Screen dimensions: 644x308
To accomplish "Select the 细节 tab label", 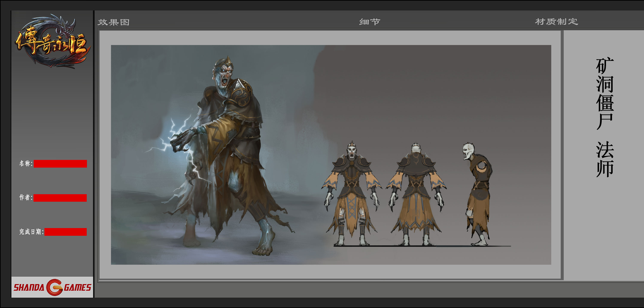I will pos(370,22).
